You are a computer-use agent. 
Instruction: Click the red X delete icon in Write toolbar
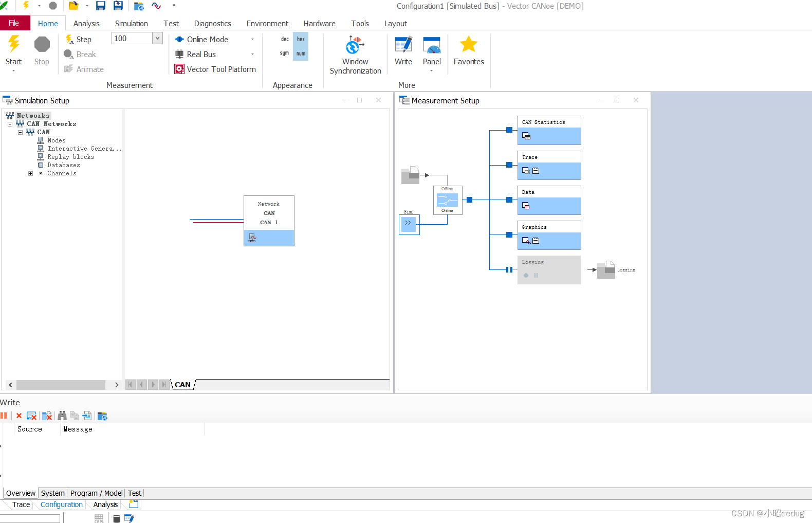(x=19, y=416)
